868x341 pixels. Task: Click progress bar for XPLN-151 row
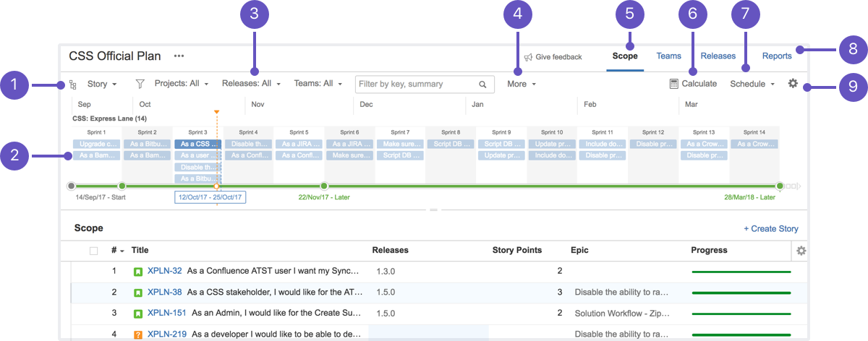click(x=741, y=314)
